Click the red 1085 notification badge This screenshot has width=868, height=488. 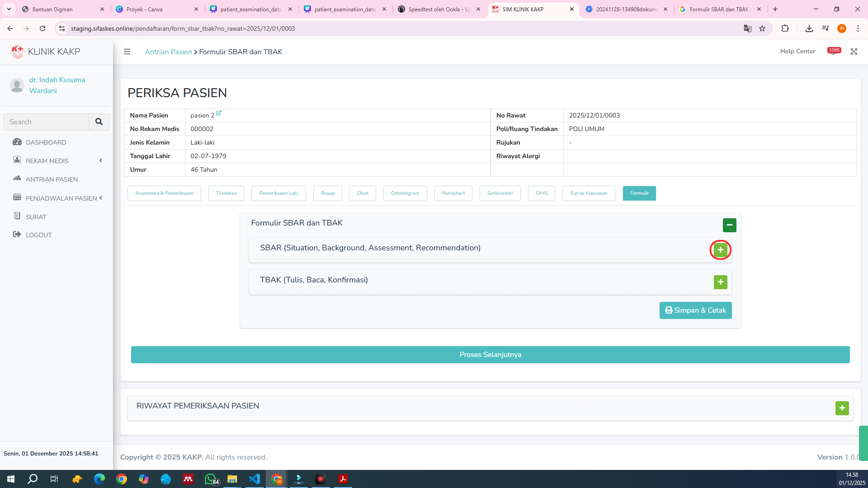tap(834, 51)
